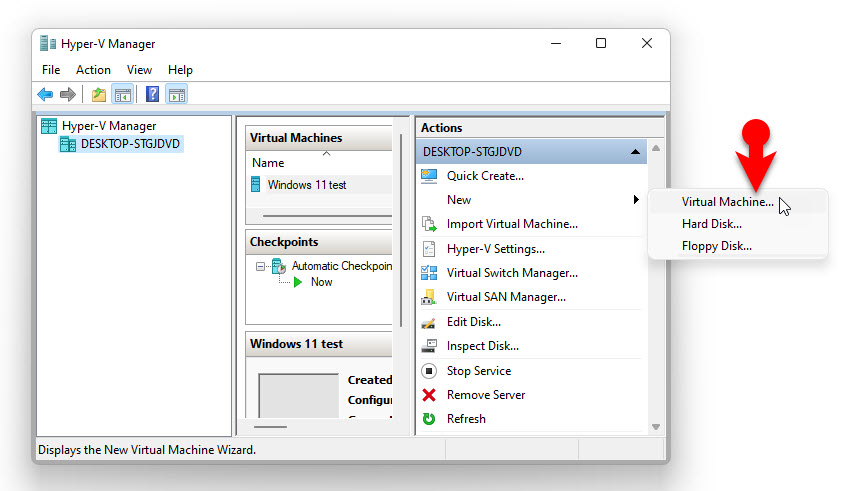Click the Forward arrow toolbar icon
The width and height of the screenshot is (853, 491).
[x=67, y=95]
